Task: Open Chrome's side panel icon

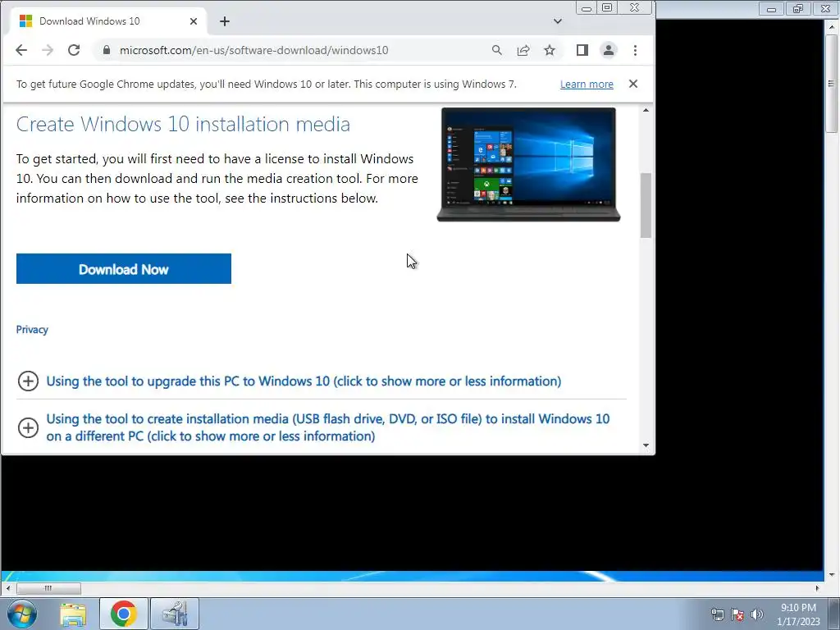Action: 582,50
